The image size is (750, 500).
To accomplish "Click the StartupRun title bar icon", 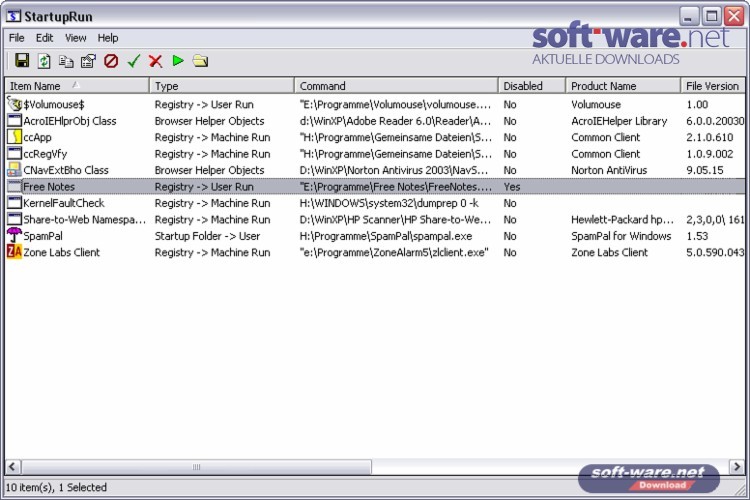I will (x=13, y=16).
